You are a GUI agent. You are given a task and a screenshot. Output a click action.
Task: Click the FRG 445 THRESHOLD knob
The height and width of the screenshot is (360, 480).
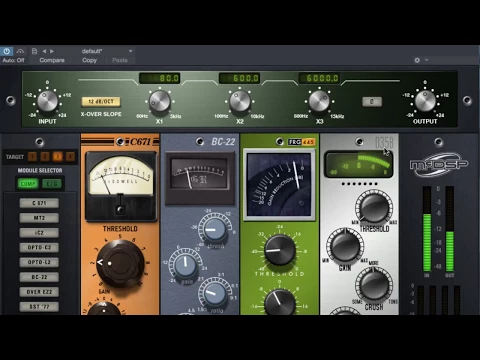[280, 250]
